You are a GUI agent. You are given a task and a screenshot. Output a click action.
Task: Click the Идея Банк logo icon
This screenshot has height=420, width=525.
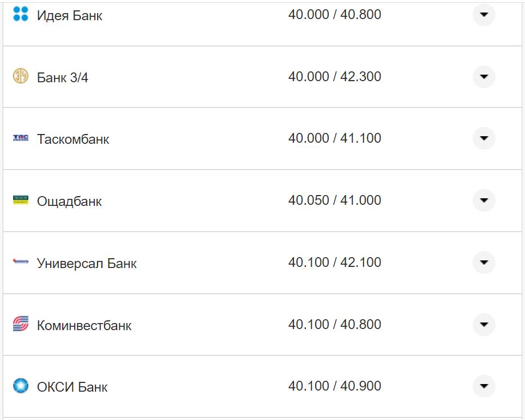pyautogui.click(x=20, y=14)
